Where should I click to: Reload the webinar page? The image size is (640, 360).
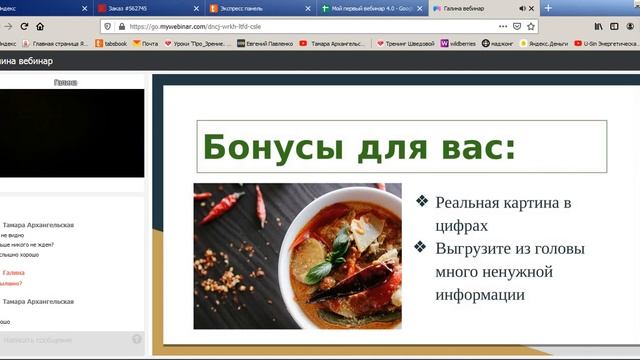24,27
